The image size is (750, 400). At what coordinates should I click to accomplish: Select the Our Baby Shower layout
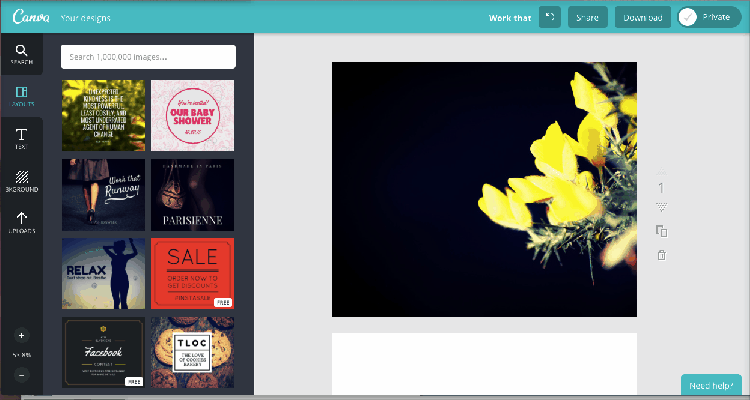pyautogui.click(x=192, y=115)
